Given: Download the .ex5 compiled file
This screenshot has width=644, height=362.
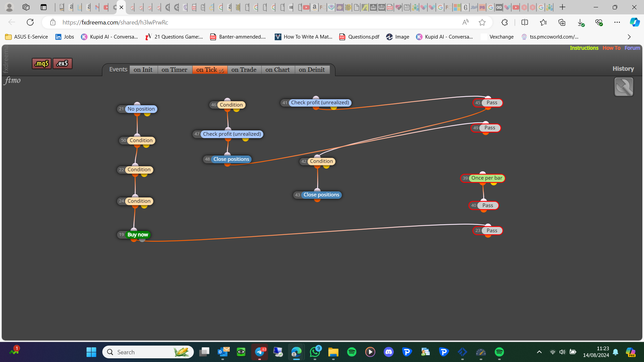Looking at the screenshot, I should [x=62, y=63].
